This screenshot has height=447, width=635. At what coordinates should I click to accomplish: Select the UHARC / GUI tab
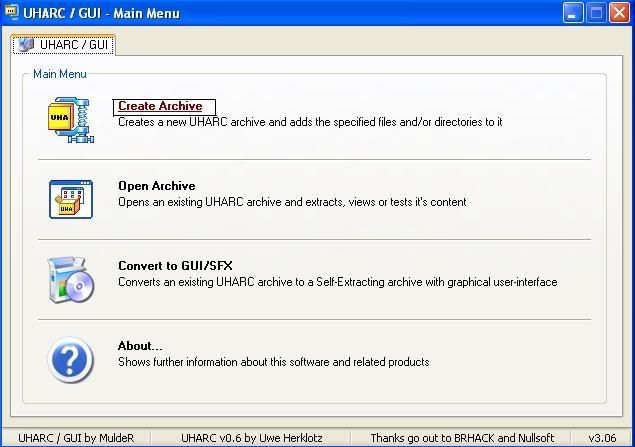[64, 45]
